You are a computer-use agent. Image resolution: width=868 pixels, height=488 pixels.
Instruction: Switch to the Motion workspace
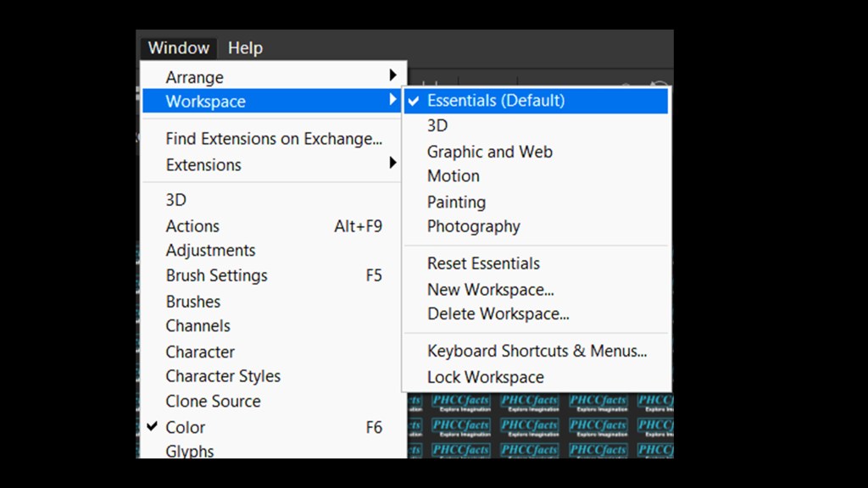[x=453, y=176]
